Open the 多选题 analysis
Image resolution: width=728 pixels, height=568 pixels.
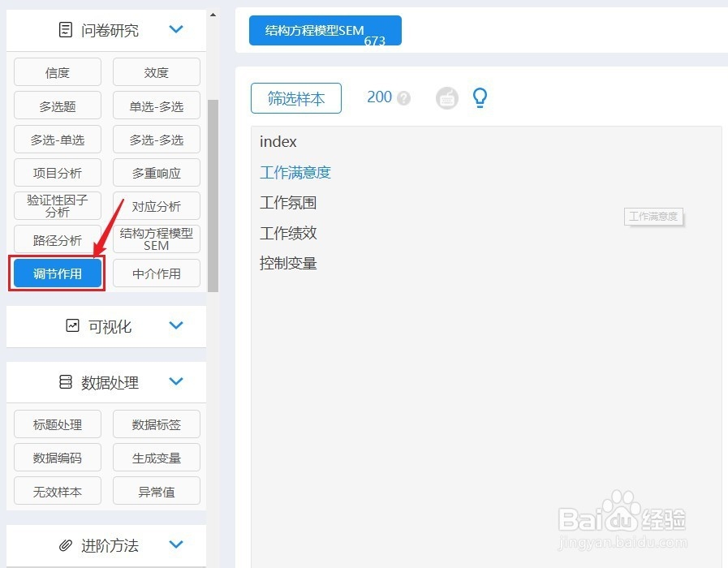(x=58, y=105)
